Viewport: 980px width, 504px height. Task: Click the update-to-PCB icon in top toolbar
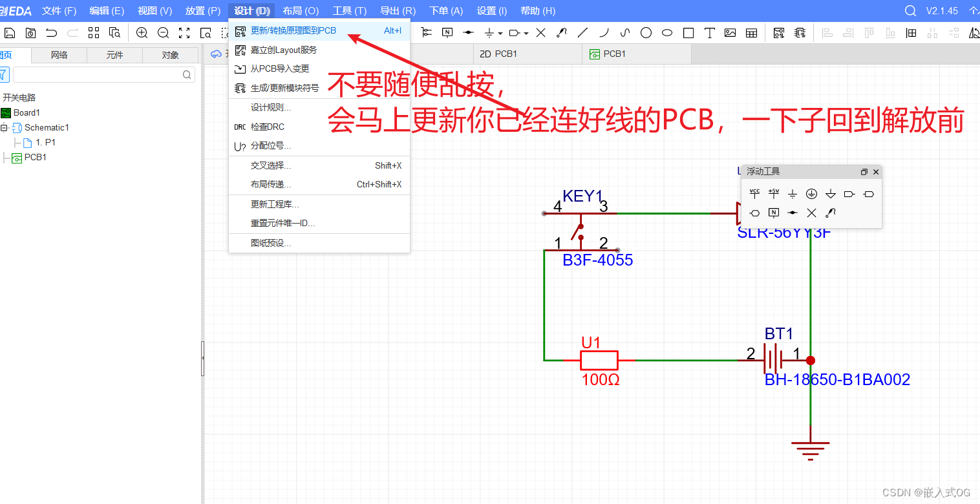[779, 33]
